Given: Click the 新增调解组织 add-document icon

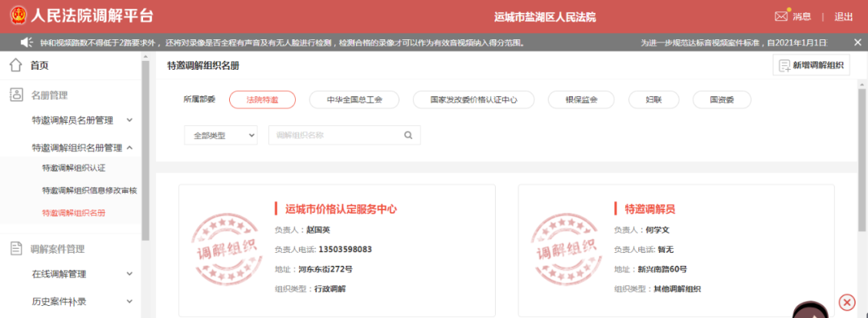Looking at the screenshot, I should pyautogui.click(x=784, y=65).
